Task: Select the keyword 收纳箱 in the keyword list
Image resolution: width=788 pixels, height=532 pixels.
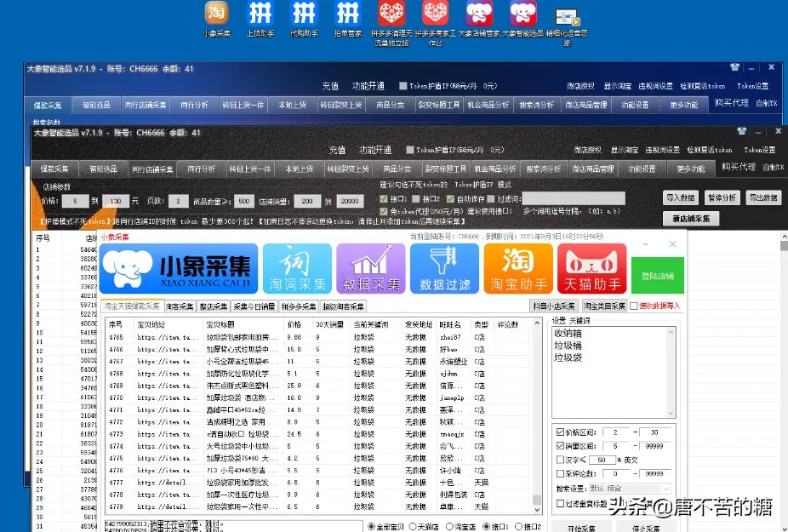Action: tap(568, 333)
